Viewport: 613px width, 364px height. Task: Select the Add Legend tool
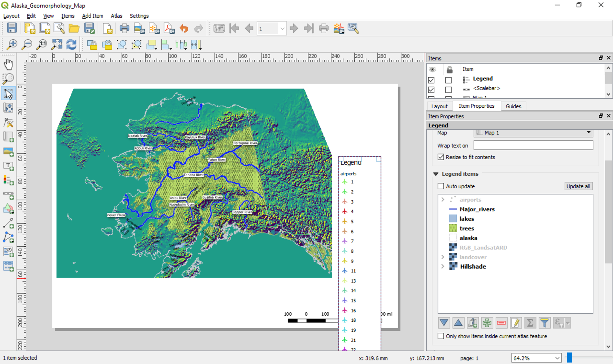coord(8,180)
